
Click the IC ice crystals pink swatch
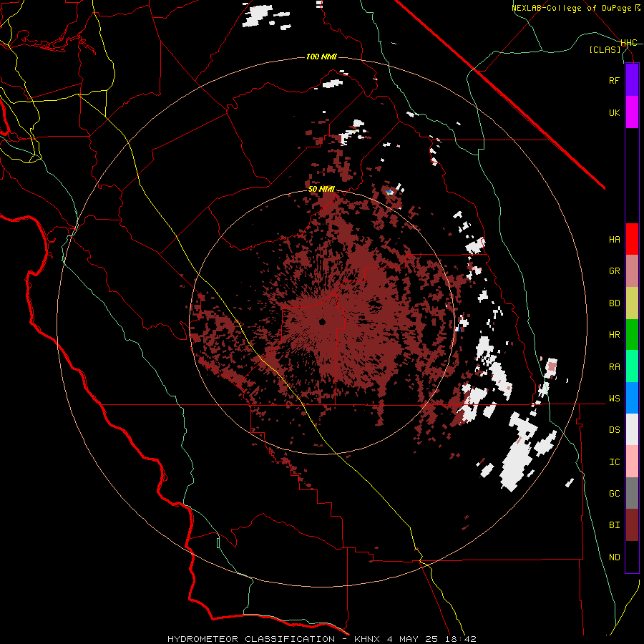632,462
